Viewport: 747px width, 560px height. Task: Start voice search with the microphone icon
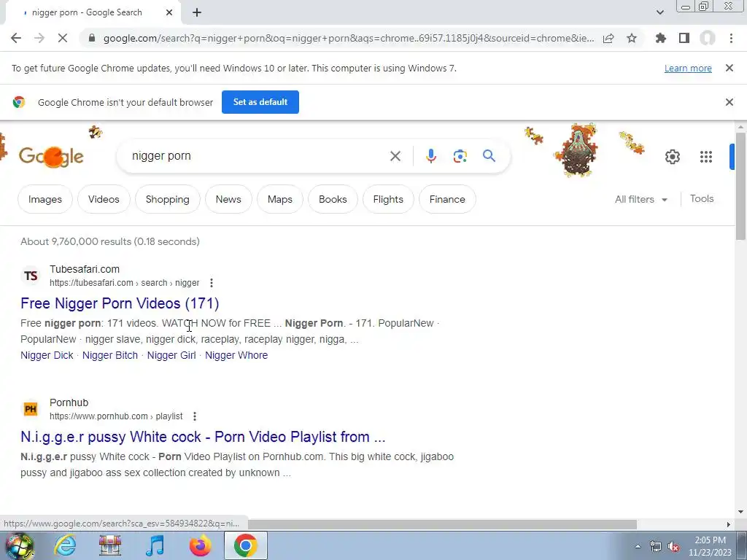430,156
